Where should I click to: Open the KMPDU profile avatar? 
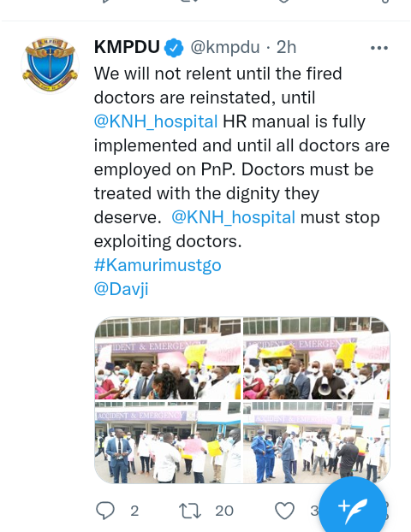point(51,65)
